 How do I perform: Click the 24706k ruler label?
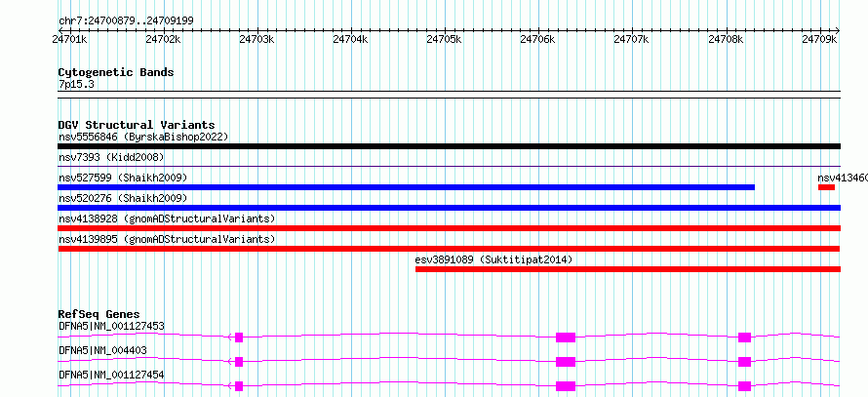(x=538, y=40)
